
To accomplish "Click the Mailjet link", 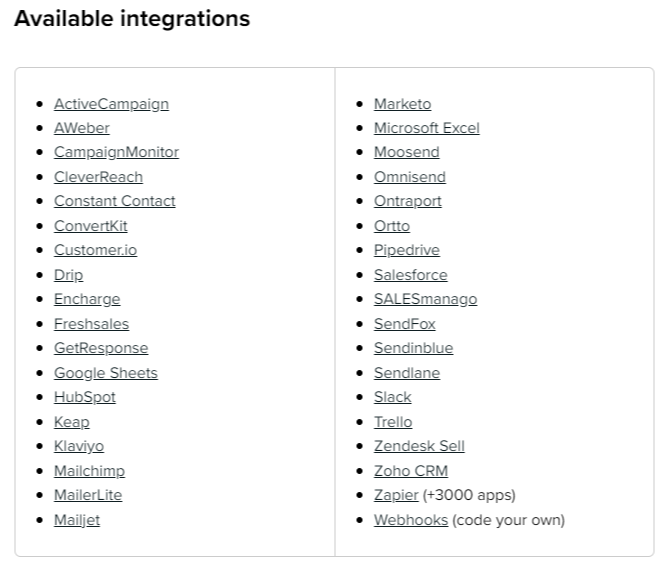I will pyautogui.click(x=77, y=520).
